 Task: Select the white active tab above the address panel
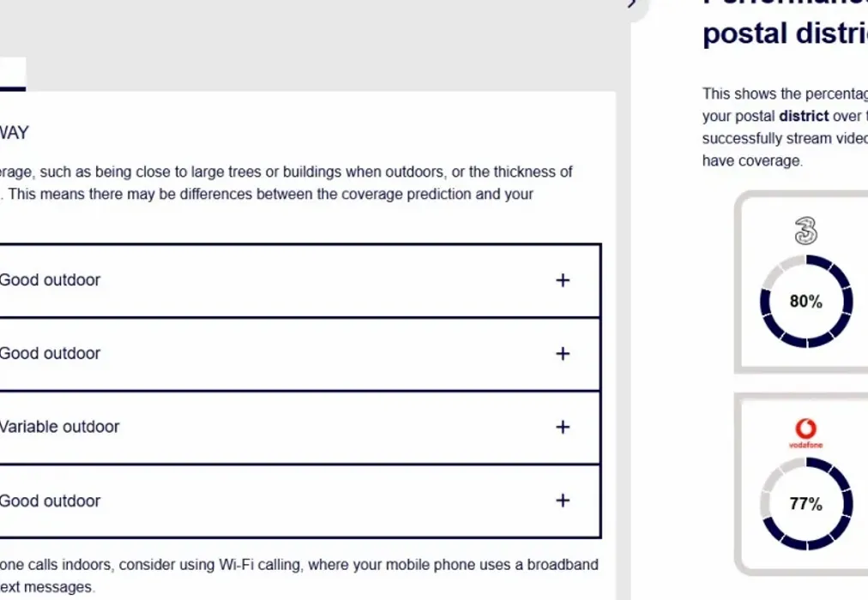click(13, 74)
